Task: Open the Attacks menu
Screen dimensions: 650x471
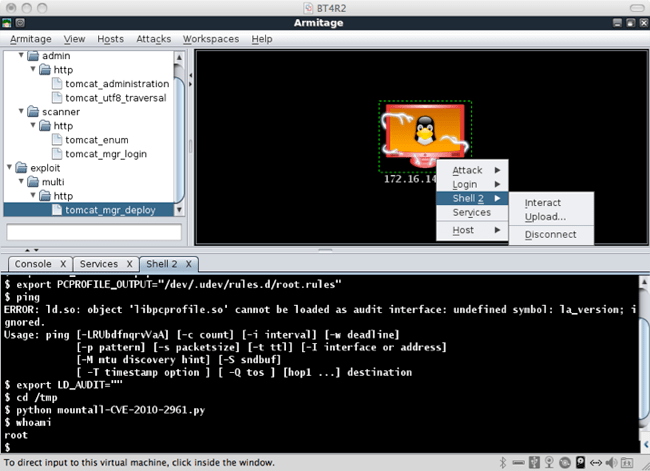Action: click(153, 39)
